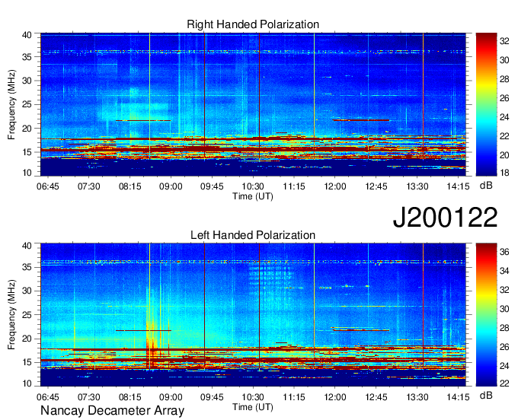Click the Left Handed spectrogram image

click(x=253, y=315)
